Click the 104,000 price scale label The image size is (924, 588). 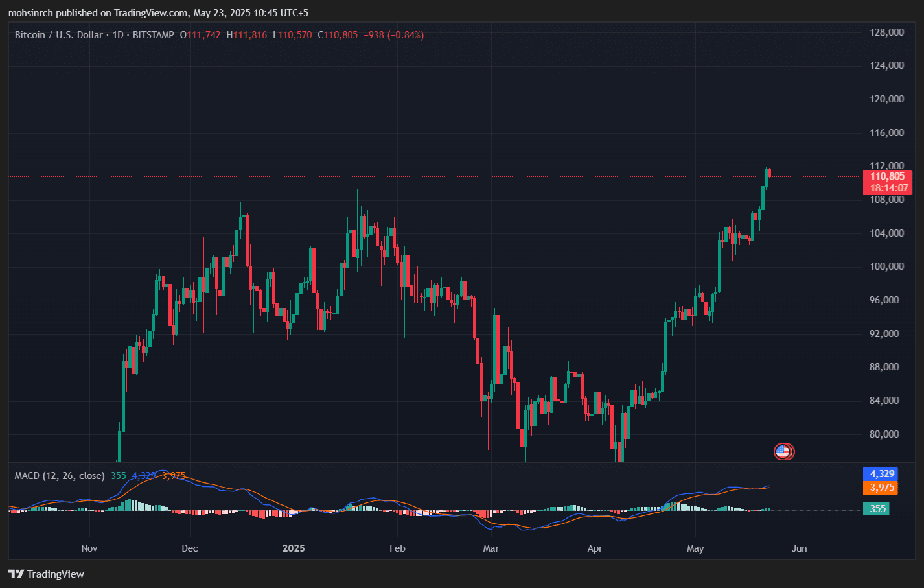click(x=887, y=233)
